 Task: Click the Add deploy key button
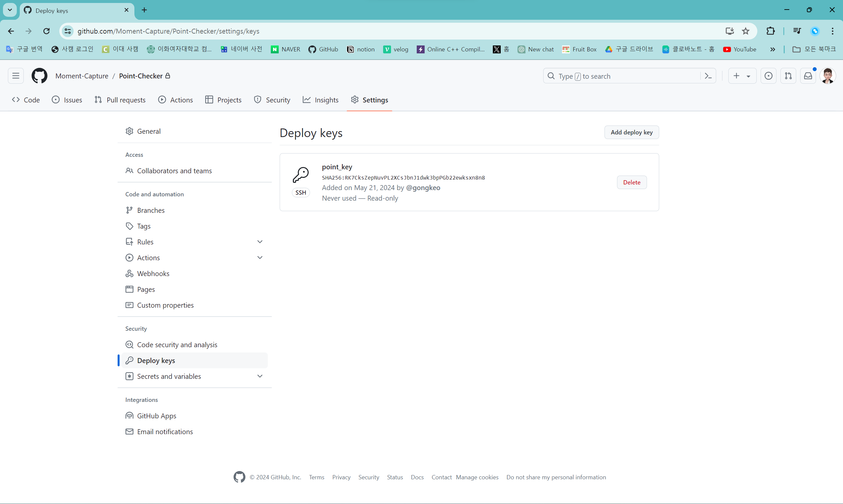coord(632,132)
